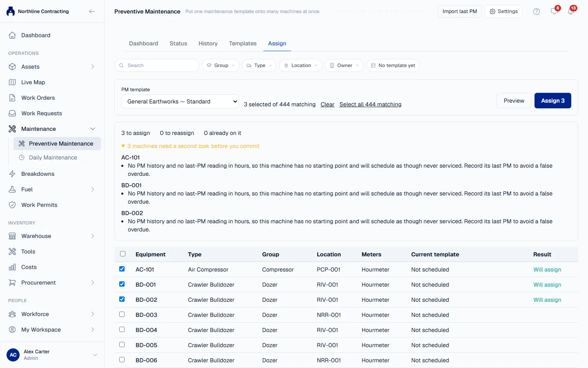Click the Dashboard home icon in sidebar
The width and height of the screenshot is (588, 368).
click(x=12, y=35)
